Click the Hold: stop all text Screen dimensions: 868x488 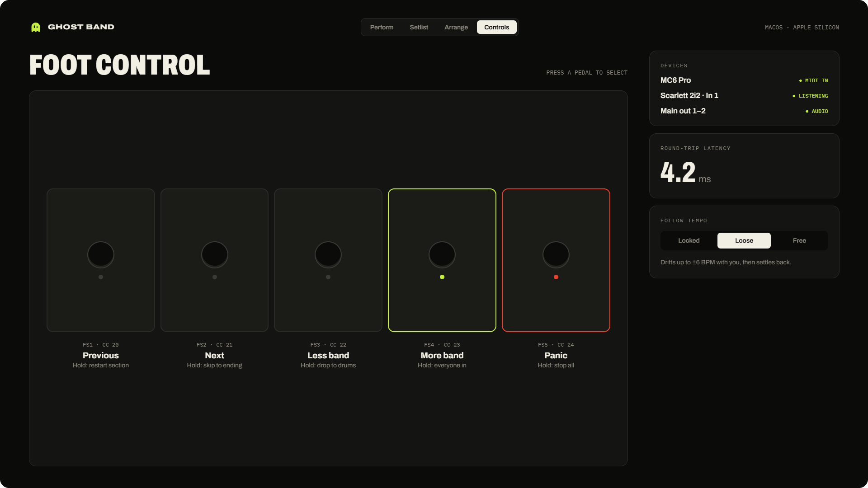(x=556, y=366)
